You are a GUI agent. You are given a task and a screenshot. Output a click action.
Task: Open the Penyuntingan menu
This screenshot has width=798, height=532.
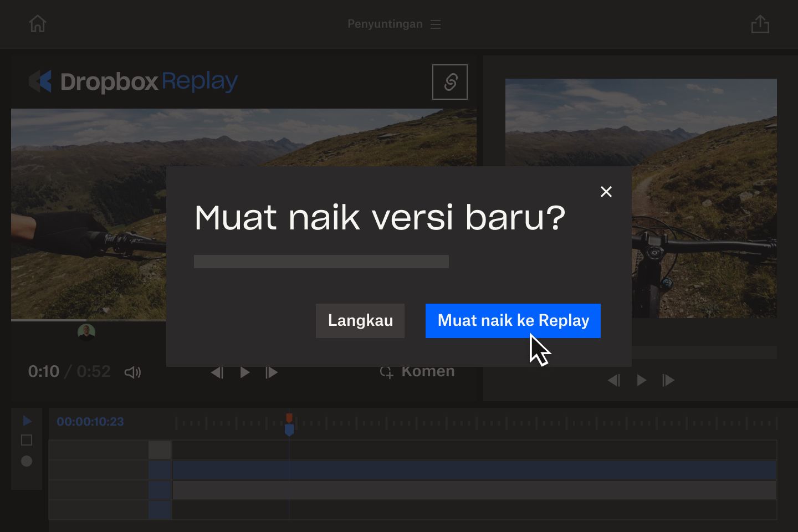pos(385,24)
